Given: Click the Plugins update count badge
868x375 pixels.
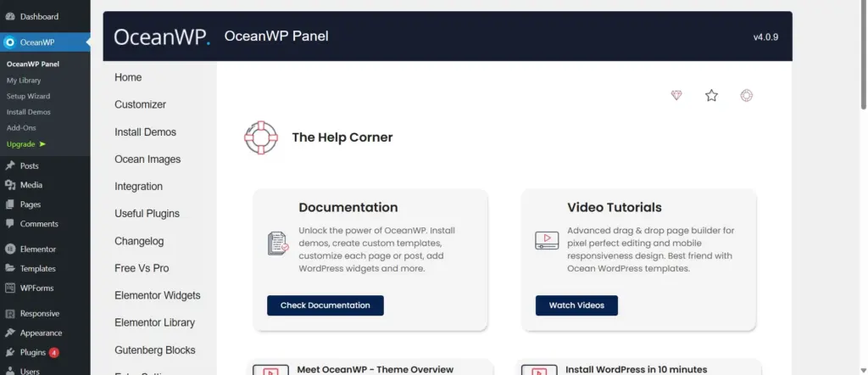Looking at the screenshot, I should tap(53, 352).
